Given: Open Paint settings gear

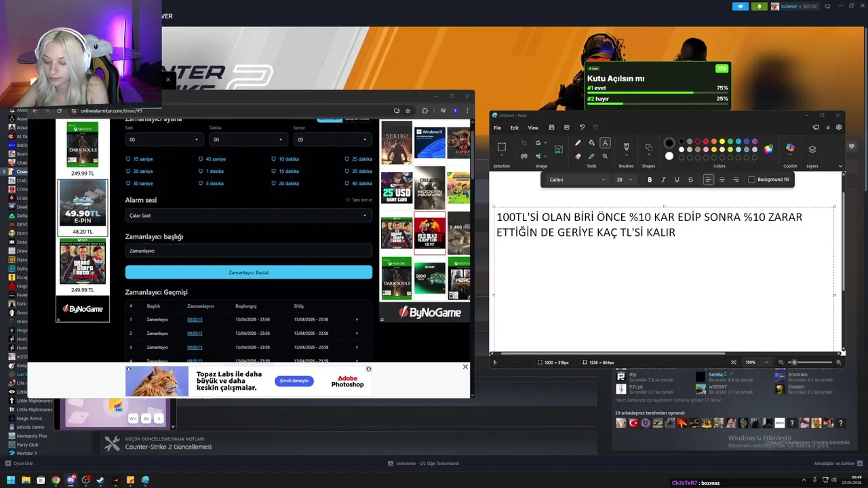Looking at the screenshot, I should click(x=839, y=127).
